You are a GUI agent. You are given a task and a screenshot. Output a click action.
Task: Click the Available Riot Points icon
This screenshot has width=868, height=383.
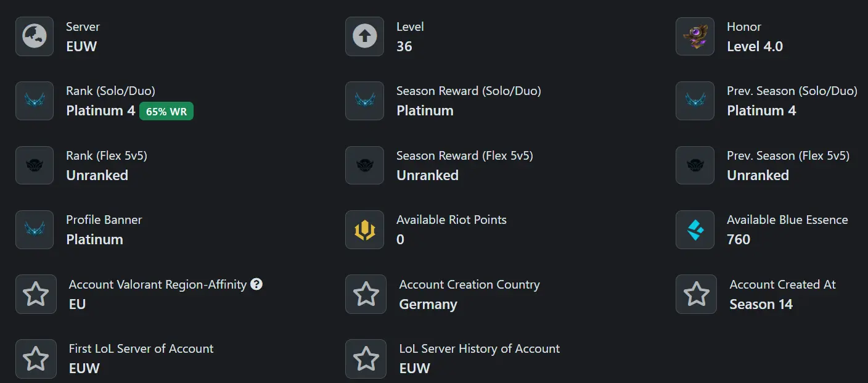(365, 229)
